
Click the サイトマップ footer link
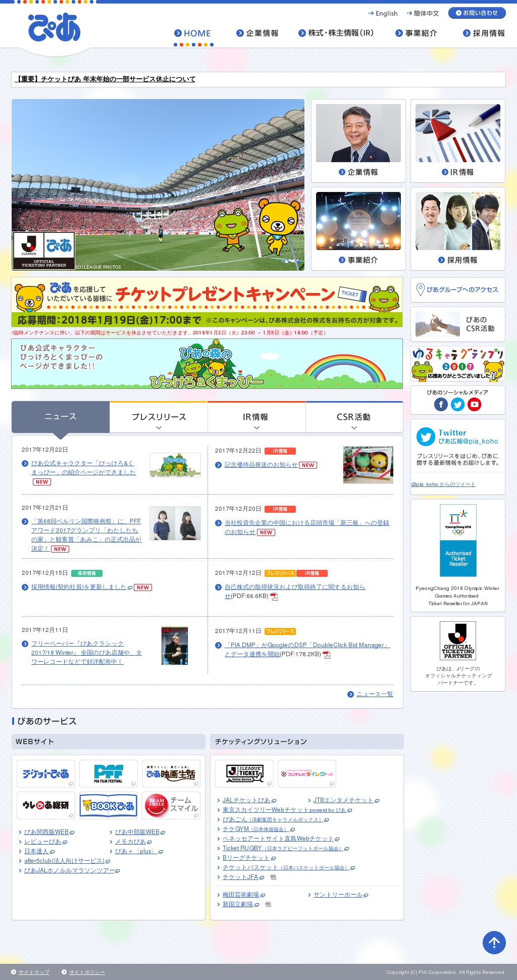tap(34, 972)
